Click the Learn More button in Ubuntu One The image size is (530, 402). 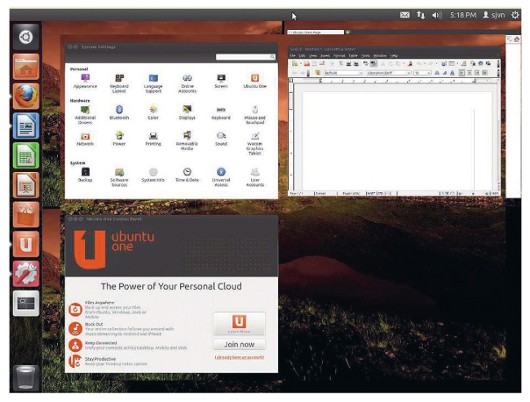(239, 324)
